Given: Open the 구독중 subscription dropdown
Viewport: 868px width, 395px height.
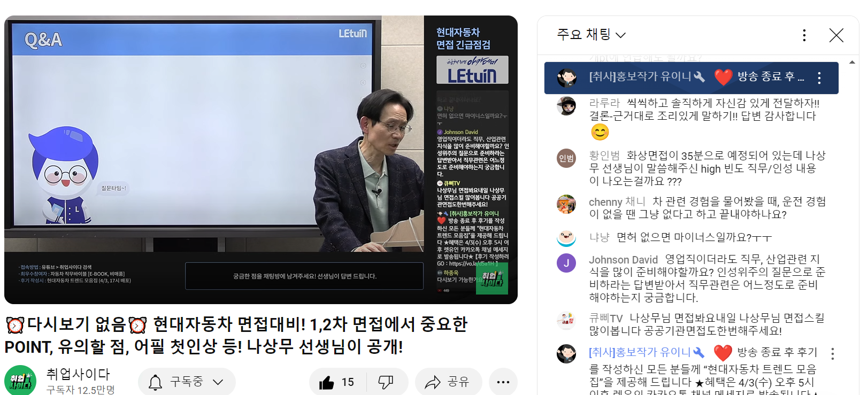Looking at the screenshot, I should coord(187,382).
